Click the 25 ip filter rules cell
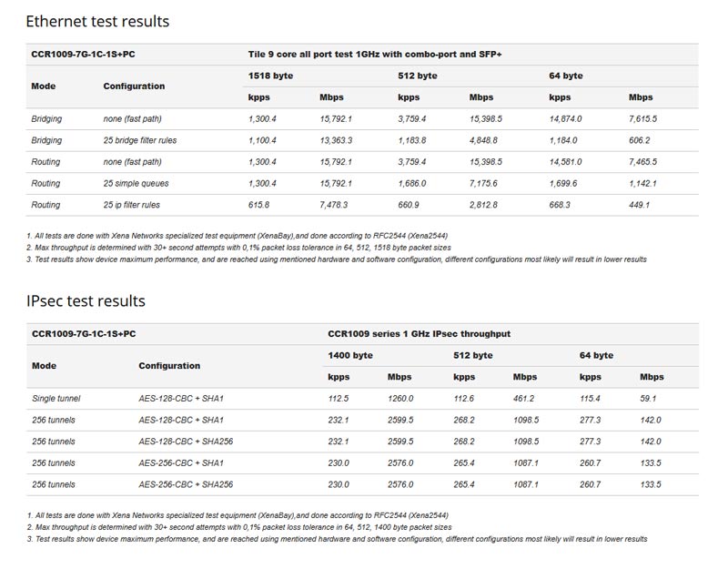Screen dimensions: 728x569 (131, 205)
